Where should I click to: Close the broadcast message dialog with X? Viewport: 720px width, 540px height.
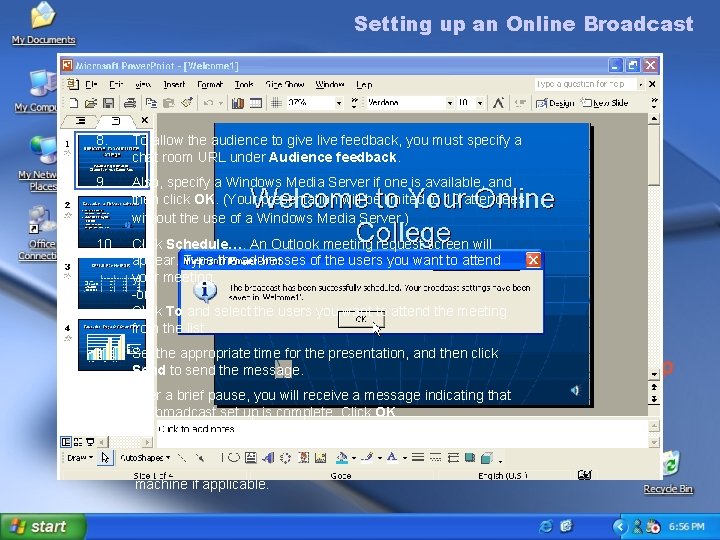coord(533,260)
